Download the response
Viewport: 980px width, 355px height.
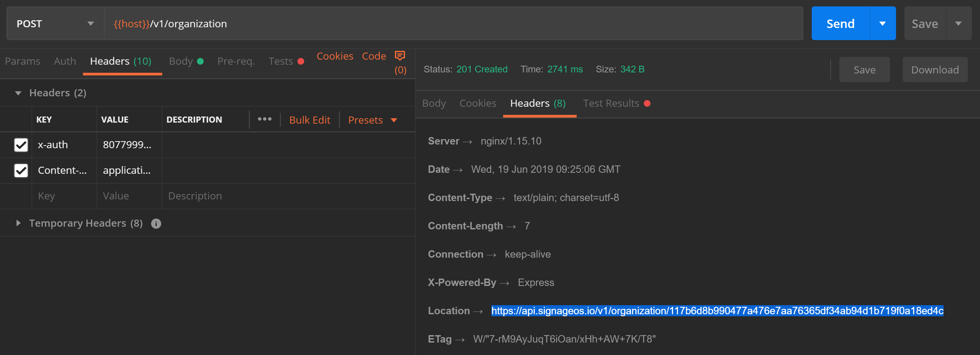[935, 70]
